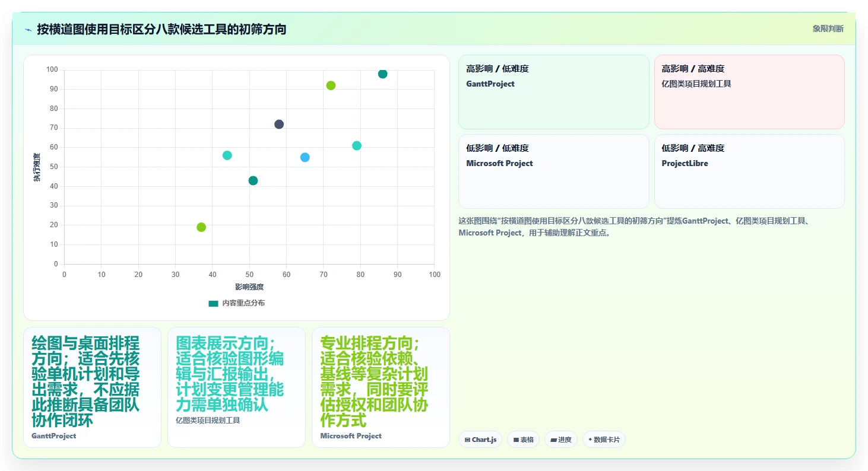
Task: Toggle the 内容重点分布 legend swatch
Action: point(214,303)
